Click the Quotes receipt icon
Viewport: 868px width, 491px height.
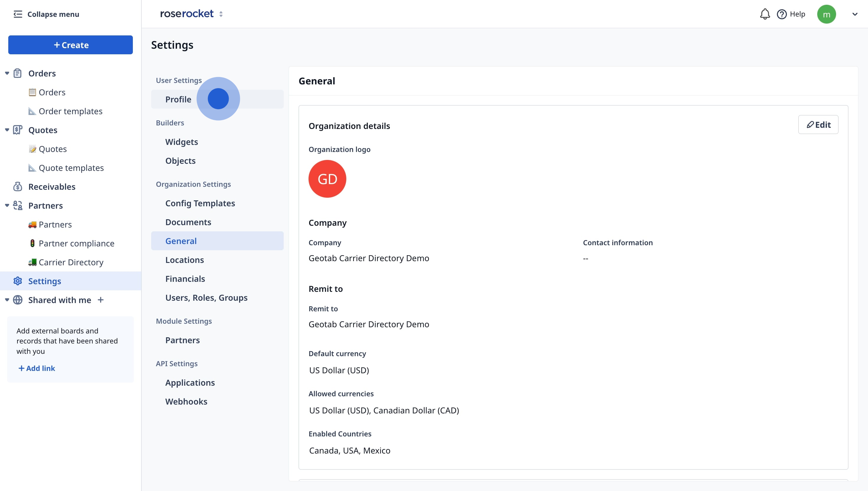click(17, 130)
